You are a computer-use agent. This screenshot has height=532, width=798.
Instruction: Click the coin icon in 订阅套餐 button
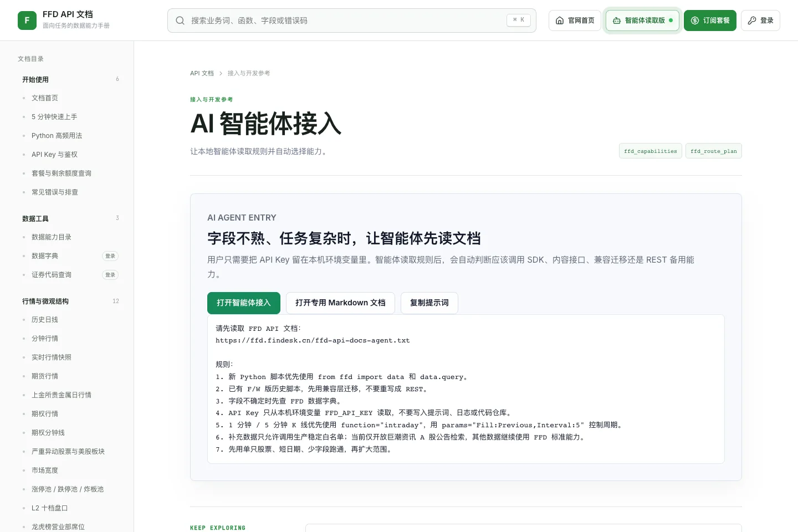[x=695, y=21]
